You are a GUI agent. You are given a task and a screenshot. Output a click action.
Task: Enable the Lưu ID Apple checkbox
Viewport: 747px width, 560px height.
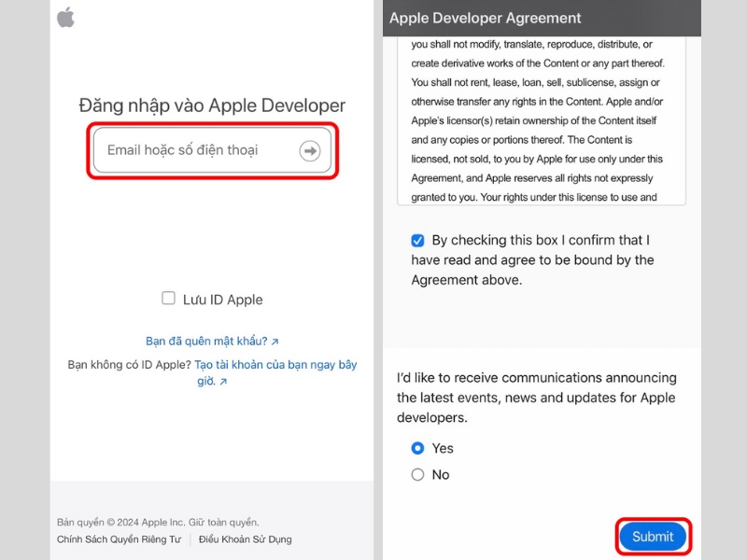(x=168, y=298)
